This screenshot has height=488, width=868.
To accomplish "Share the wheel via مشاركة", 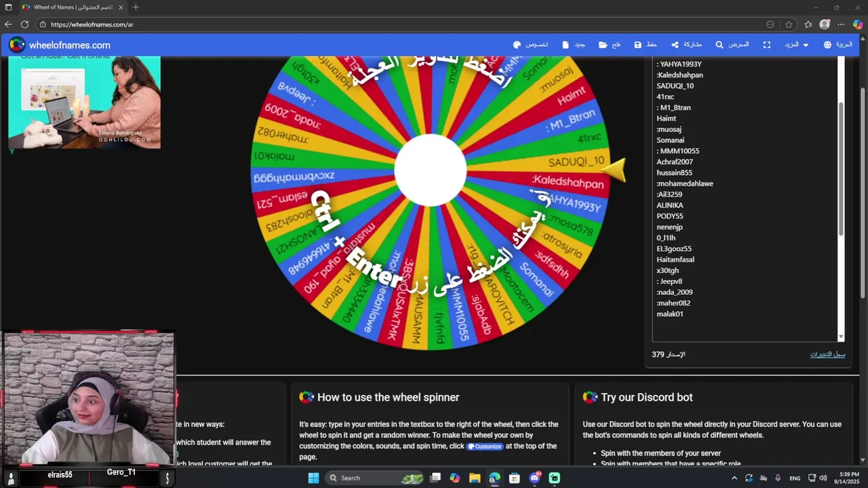I will [686, 45].
